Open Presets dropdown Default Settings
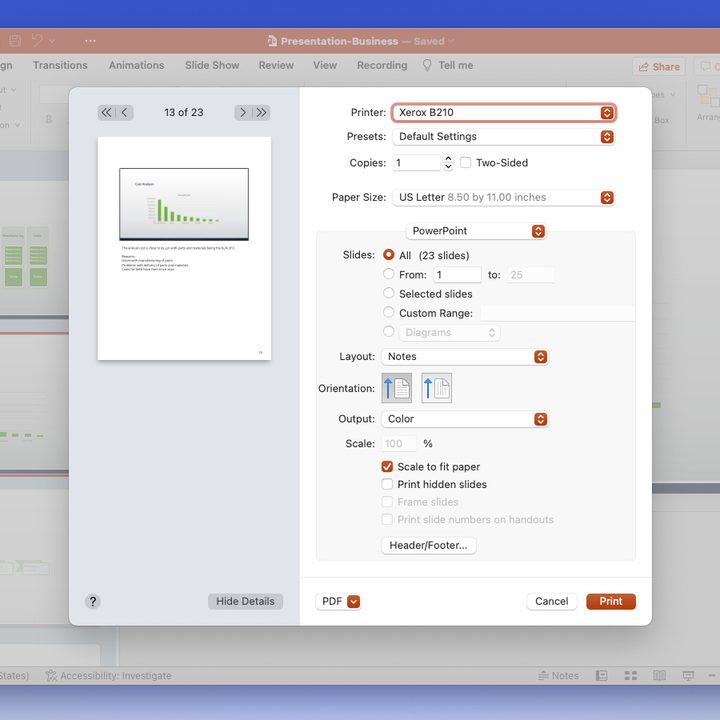 point(503,137)
